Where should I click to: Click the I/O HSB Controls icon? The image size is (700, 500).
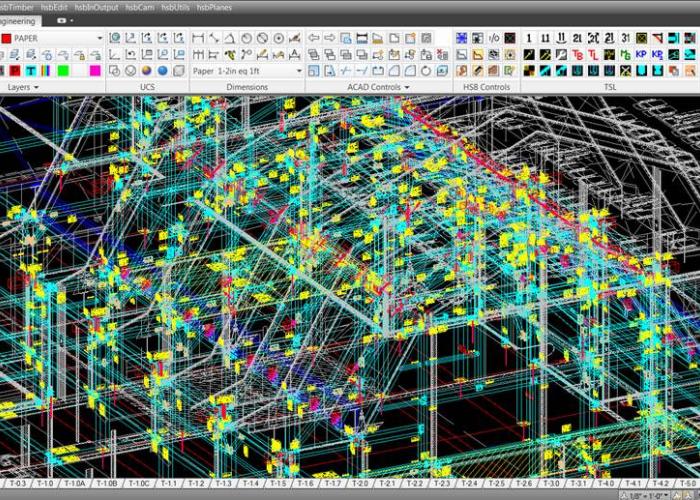pos(494,38)
